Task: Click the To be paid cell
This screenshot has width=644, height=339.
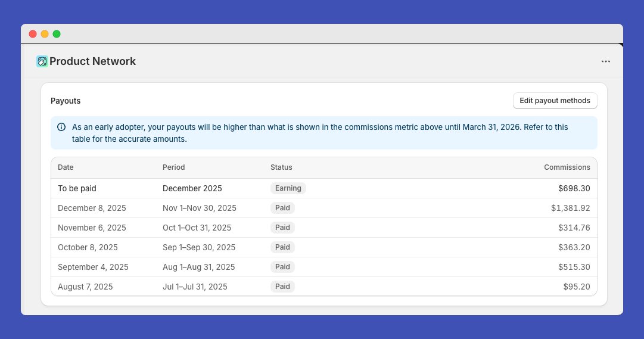Action: point(77,189)
